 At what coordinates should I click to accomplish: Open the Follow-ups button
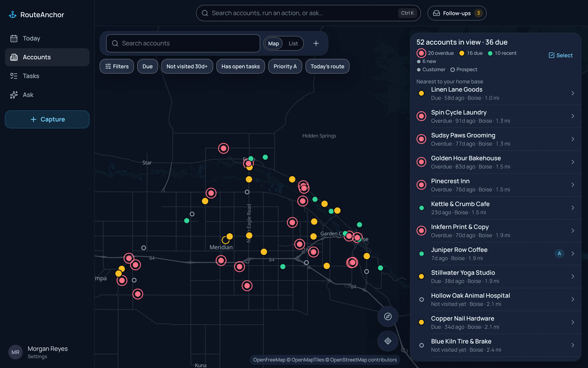[457, 13]
